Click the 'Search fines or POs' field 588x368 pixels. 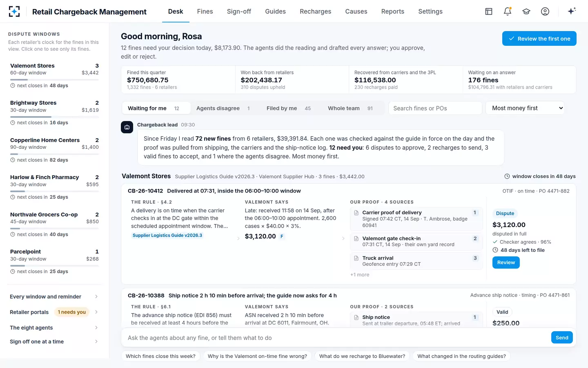pyautogui.click(x=435, y=108)
